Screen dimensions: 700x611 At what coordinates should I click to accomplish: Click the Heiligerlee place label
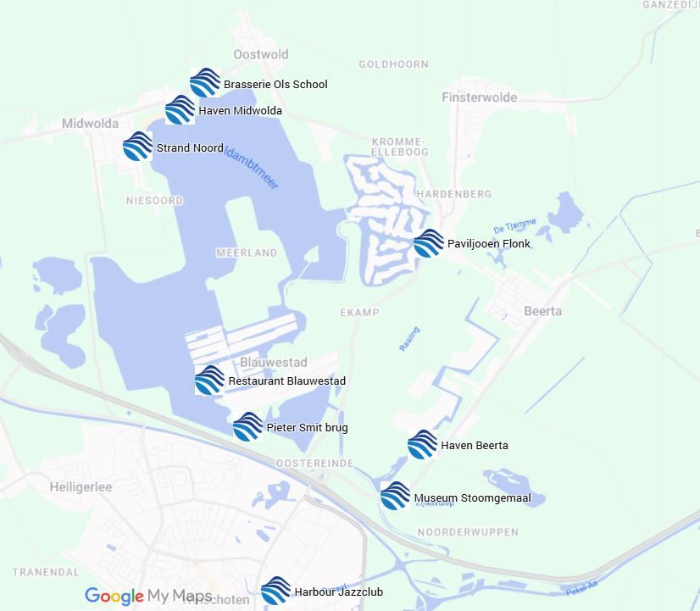81,487
